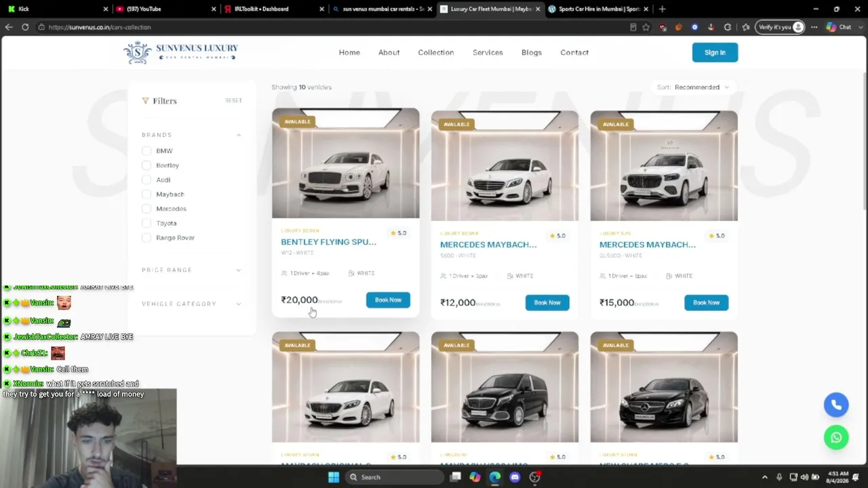
Task: Expand the Vehicle Category filter section
Action: (239, 304)
